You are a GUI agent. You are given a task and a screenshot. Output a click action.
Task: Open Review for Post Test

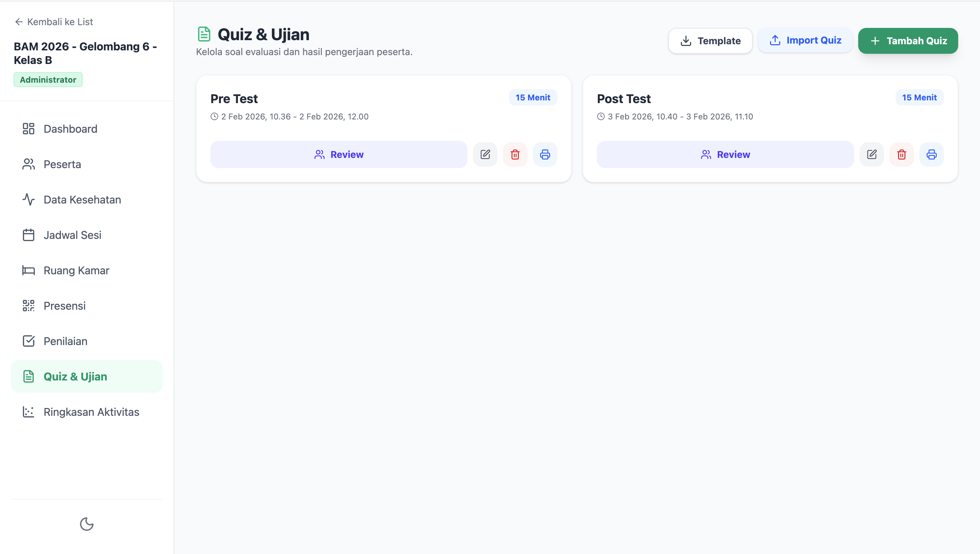(x=725, y=154)
